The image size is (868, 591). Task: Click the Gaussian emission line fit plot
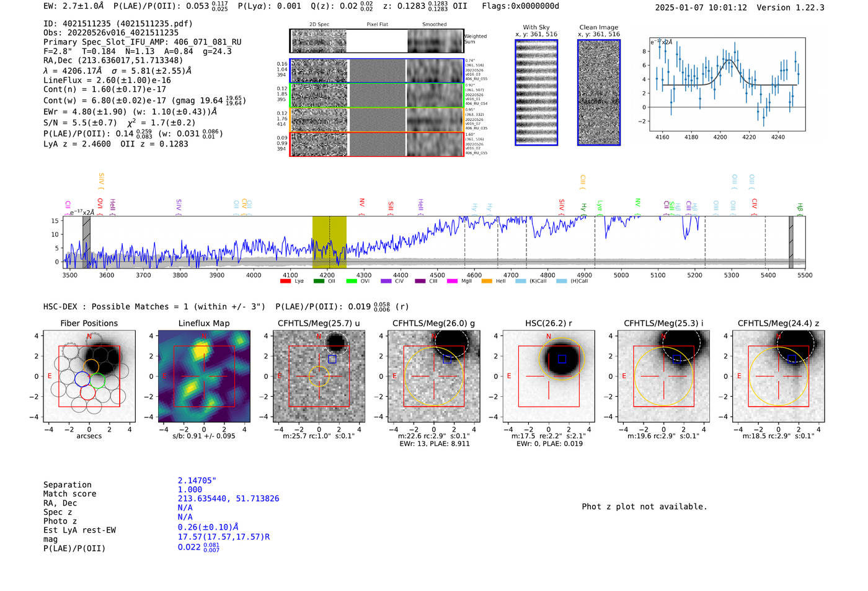coord(727,84)
